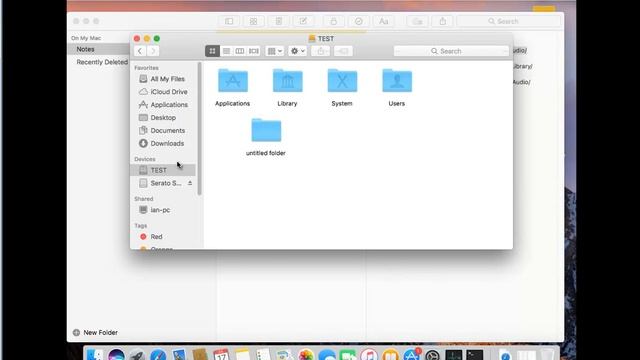Select TEST device in sidebar
640x360 pixels.
click(x=163, y=170)
